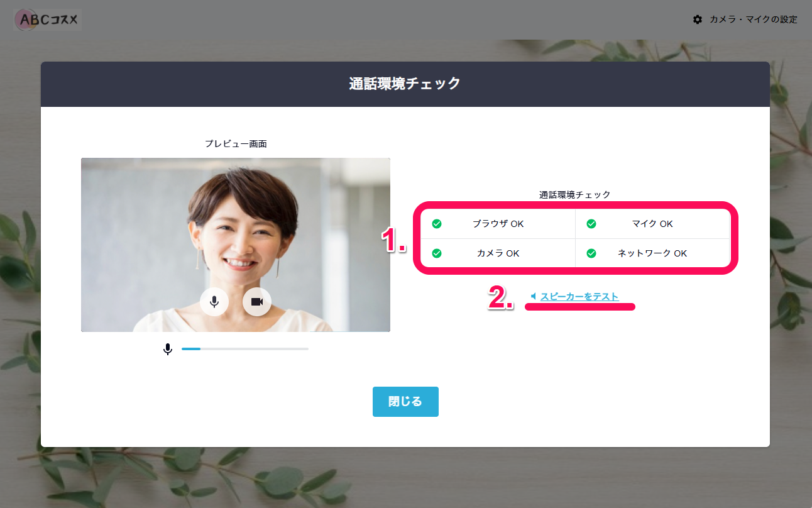Click the mic icon beside the level bar
Screen dimensions: 812x508
pyautogui.click(x=168, y=349)
